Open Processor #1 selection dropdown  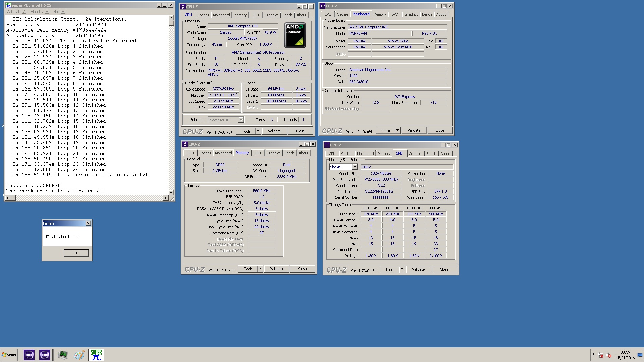(x=241, y=120)
